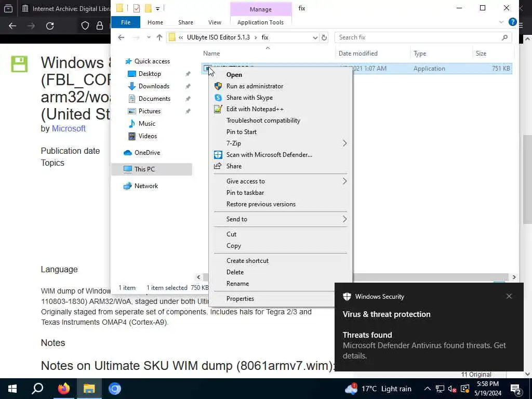Click Open in the context menu
Viewport: 532px width, 399px height.
(234, 75)
